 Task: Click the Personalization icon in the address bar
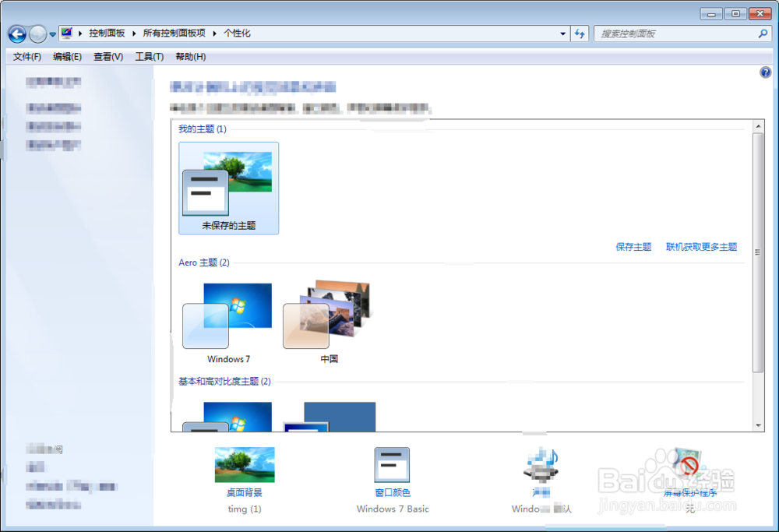click(x=66, y=33)
